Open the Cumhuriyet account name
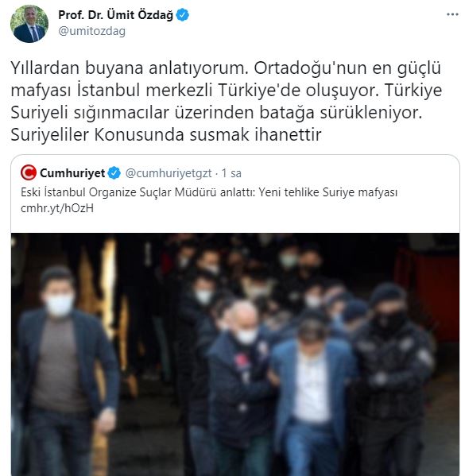The image size is (461, 476). coord(72,173)
